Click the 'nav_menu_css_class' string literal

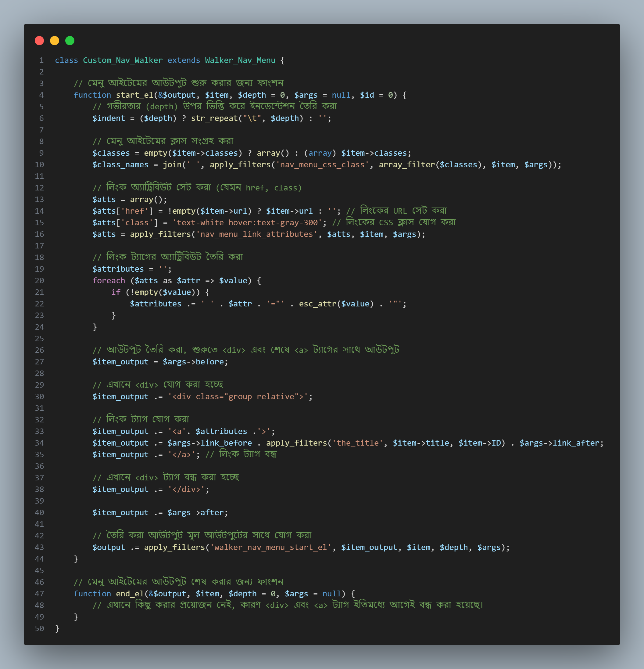pos(322,165)
